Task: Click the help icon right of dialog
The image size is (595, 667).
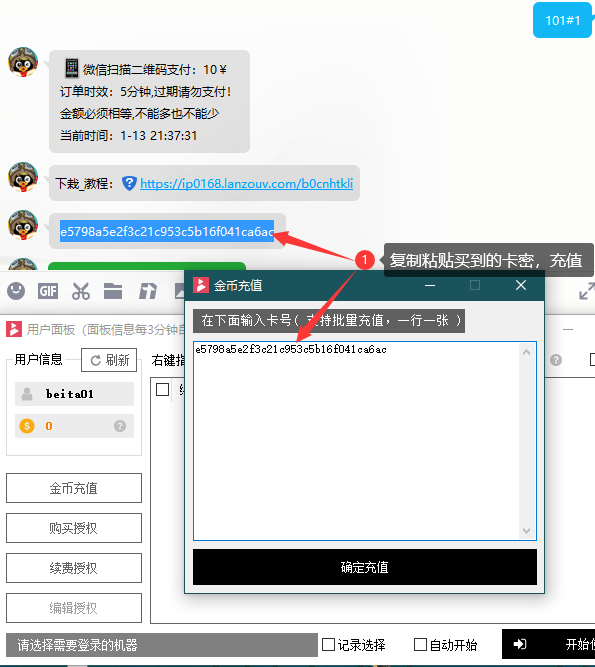Action: pos(555,360)
